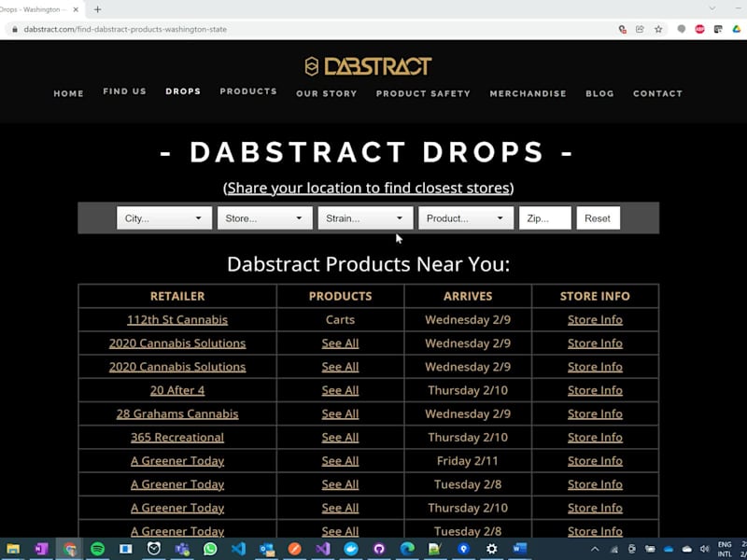Bookmark this page with the star icon
Image resolution: width=747 pixels, height=560 pixels.
click(658, 29)
